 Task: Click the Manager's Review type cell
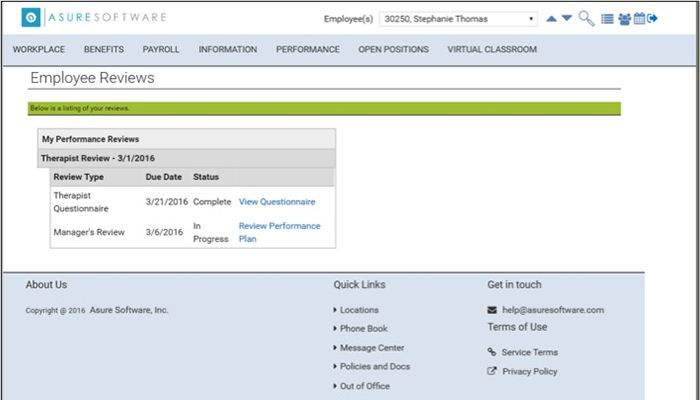89,232
